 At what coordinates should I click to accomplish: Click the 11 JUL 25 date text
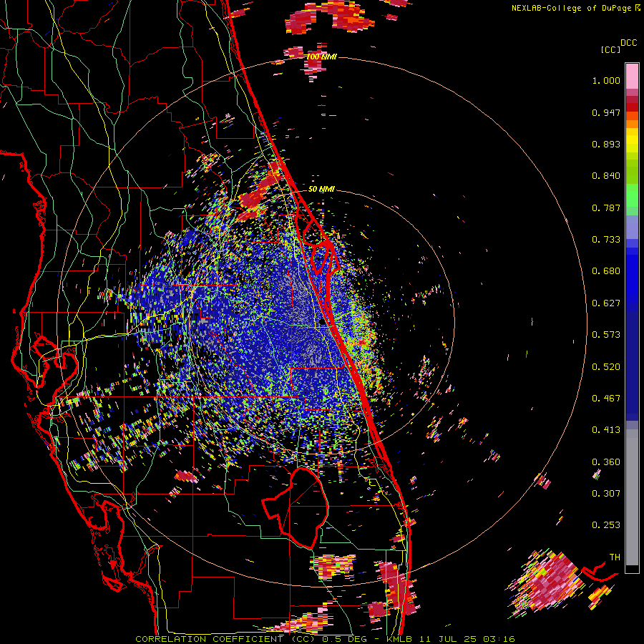click(x=448, y=639)
